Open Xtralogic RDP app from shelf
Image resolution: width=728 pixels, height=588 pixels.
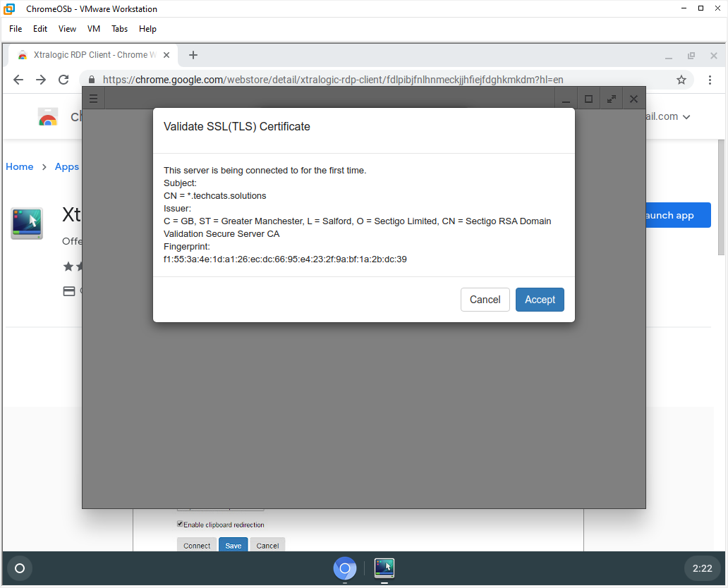(x=384, y=568)
